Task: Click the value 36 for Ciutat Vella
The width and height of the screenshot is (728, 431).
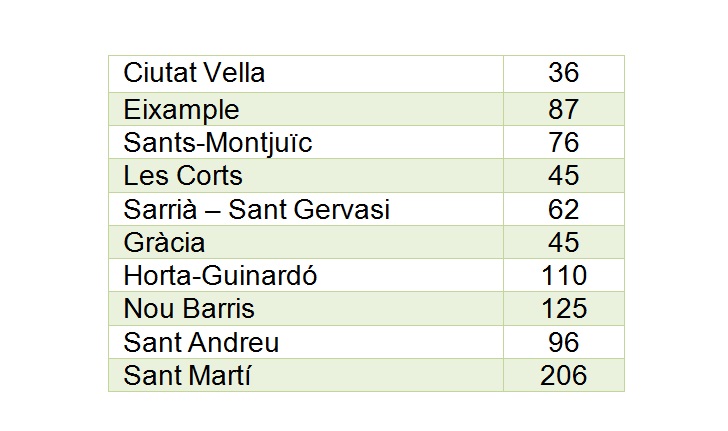Action: 564,74
